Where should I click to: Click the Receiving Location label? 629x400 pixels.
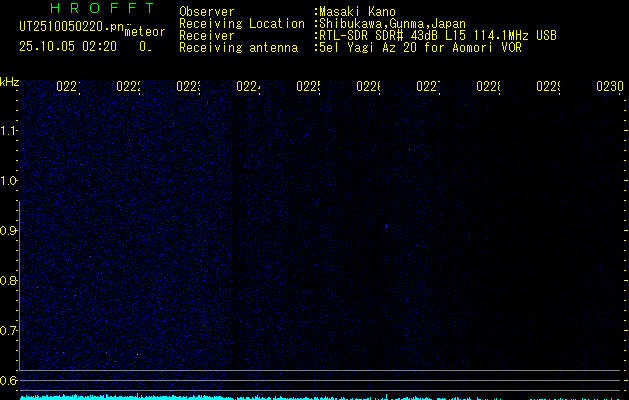tap(242, 24)
